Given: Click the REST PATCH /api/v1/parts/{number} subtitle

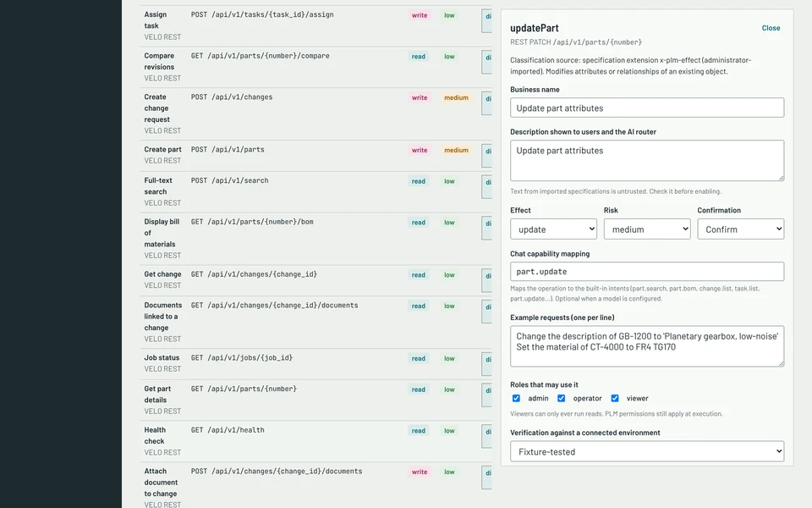Looking at the screenshot, I should 576,42.
